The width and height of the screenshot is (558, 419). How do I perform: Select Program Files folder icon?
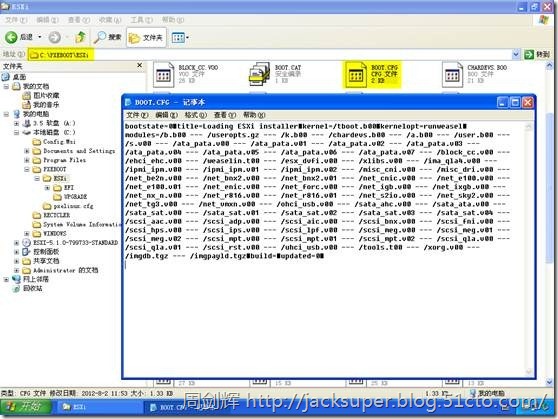pos(37,160)
